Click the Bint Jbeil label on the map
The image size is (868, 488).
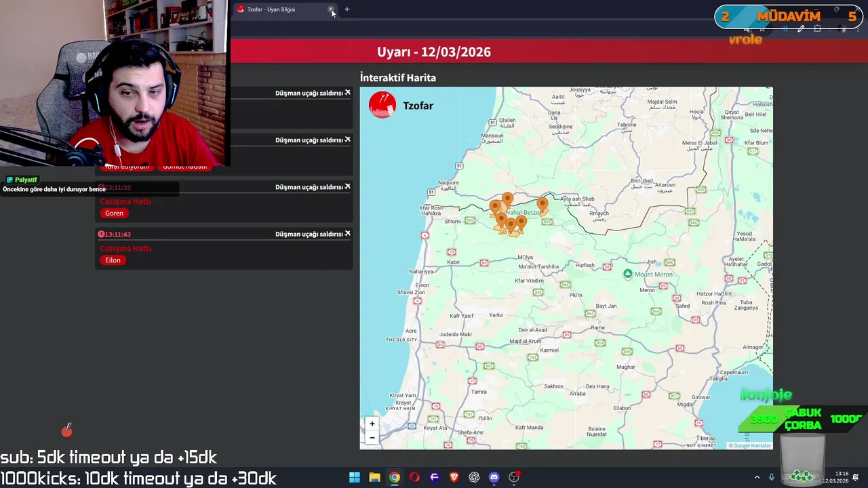coord(642,181)
